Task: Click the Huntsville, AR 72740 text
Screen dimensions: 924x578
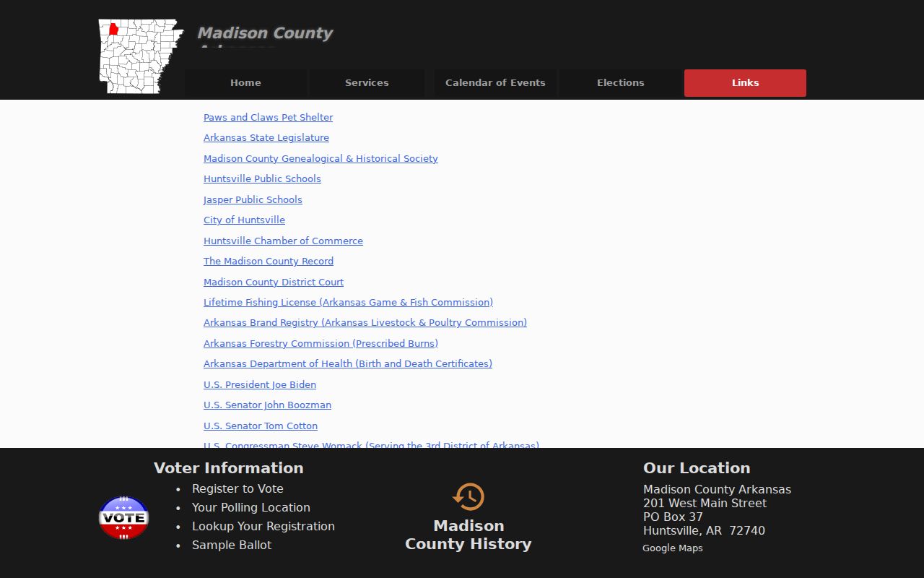Action: [x=704, y=531]
